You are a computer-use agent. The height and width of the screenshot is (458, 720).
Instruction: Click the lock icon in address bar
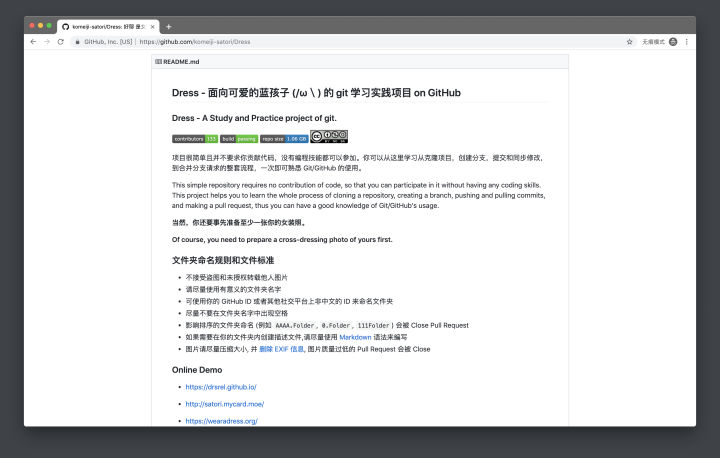[x=78, y=42]
